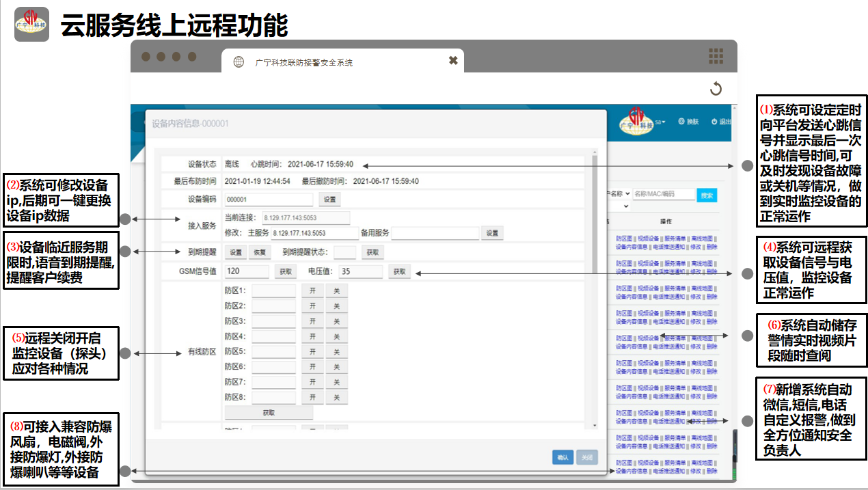Close the 广宁科技联防接警安全系统 tab
Image resolution: width=868 pixels, height=490 pixels.
[452, 61]
